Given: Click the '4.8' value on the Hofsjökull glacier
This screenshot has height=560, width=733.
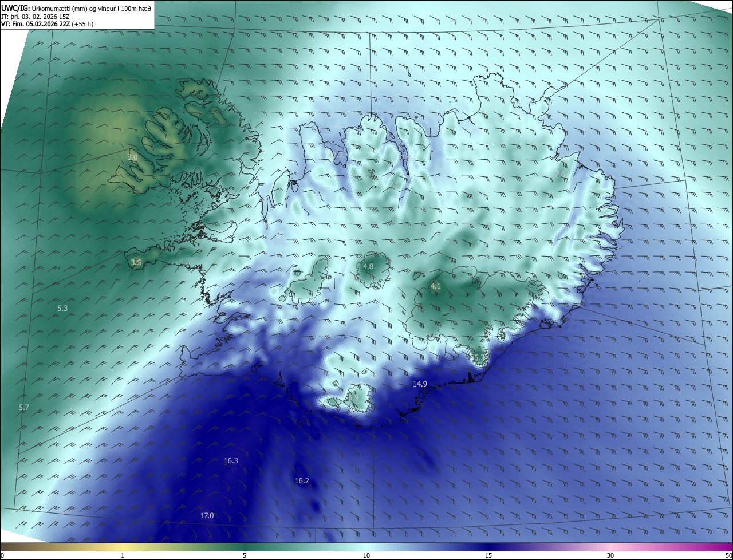Looking at the screenshot, I should click(x=368, y=266).
